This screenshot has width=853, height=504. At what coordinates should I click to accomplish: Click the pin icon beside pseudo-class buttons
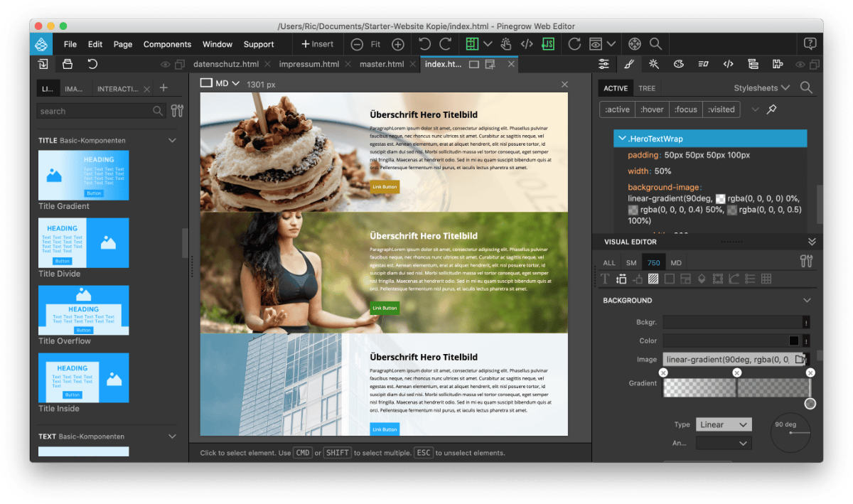tap(771, 109)
